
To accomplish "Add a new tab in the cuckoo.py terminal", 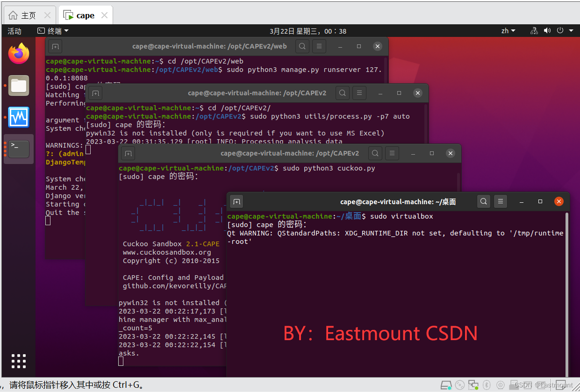I will point(128,153).
